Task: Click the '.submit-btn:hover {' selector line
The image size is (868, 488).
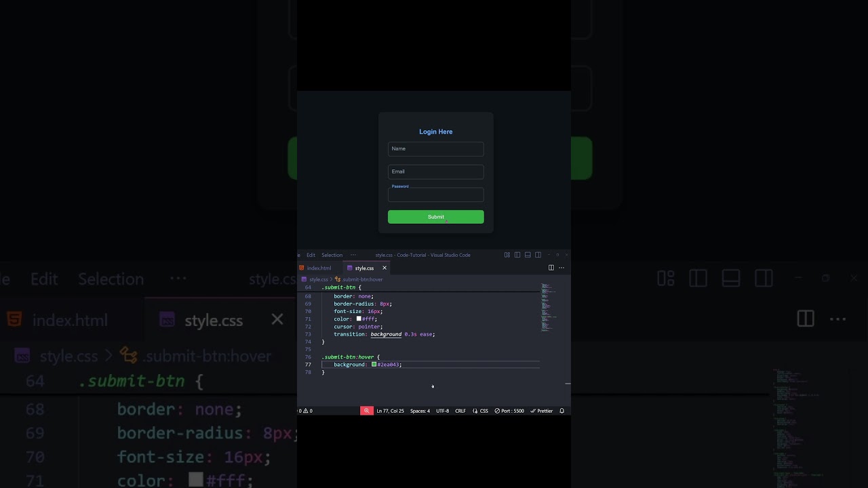Action: [x=351, y=357]
